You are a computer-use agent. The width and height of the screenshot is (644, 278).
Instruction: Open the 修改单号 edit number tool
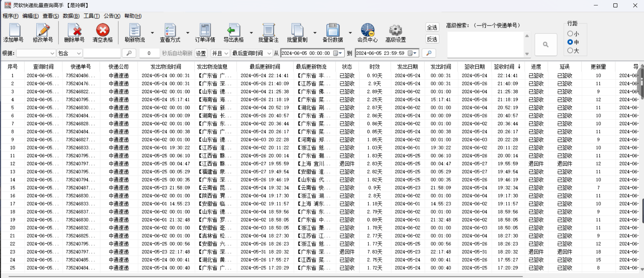pyautogui.click(x=43, y=33)
